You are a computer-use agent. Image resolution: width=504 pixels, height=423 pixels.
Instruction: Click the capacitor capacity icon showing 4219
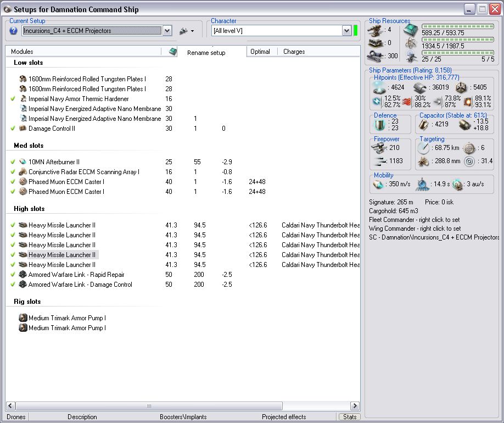(423, 125)
